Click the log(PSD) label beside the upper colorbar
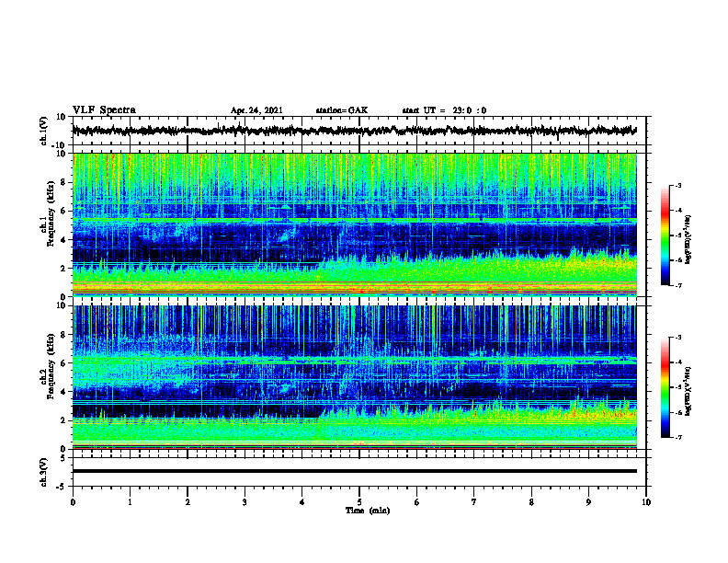 pos(688,240)
